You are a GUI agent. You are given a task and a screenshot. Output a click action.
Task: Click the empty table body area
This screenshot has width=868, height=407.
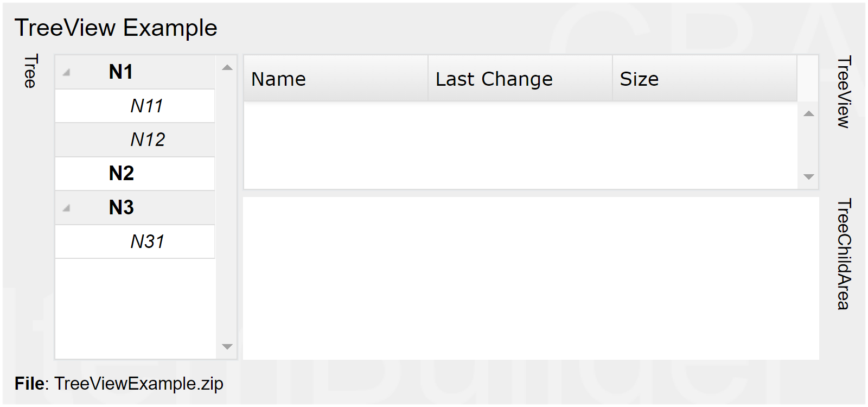coord(521,145)
